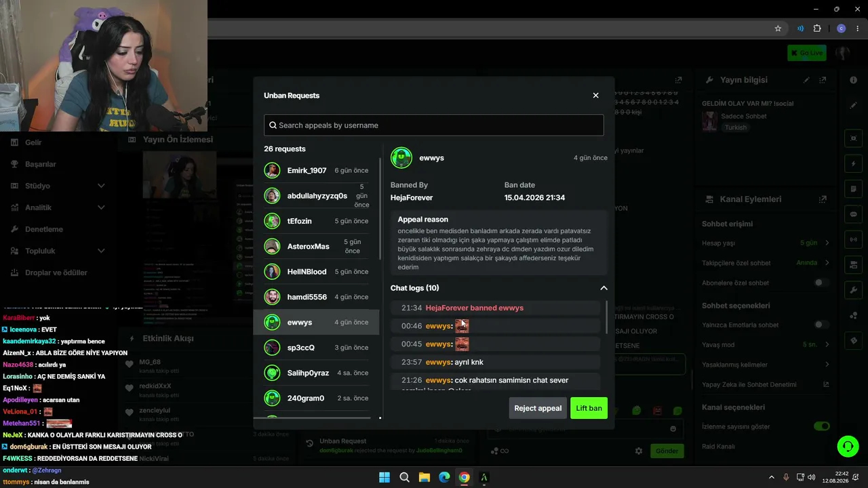Image resolution: width=868 pixels, height=488 pixels.
Task: Bookmark this page with the star icon
Action: click(x=778, y=28)
